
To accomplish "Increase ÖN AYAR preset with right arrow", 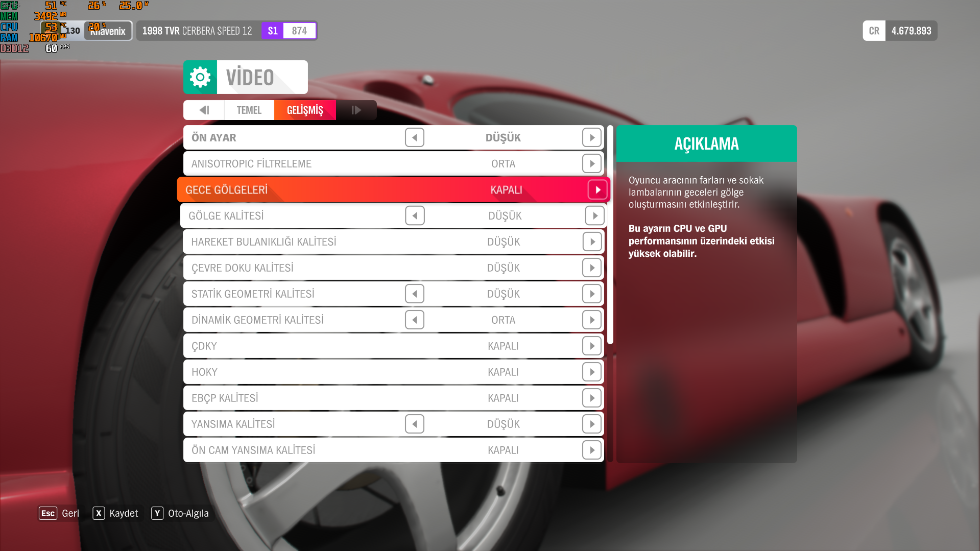I will [592, 137].
